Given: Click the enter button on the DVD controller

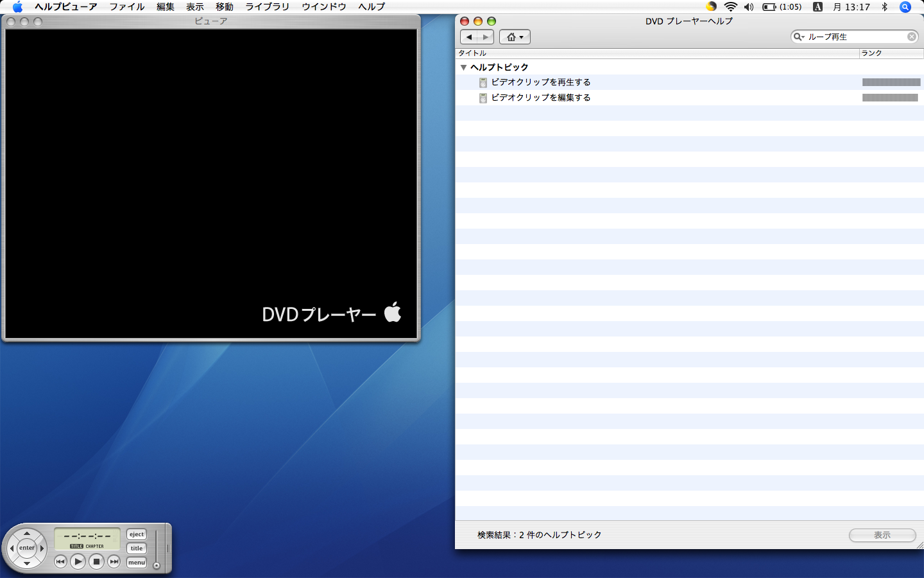Looking at the screenshot, I should (x=27, y=548).
